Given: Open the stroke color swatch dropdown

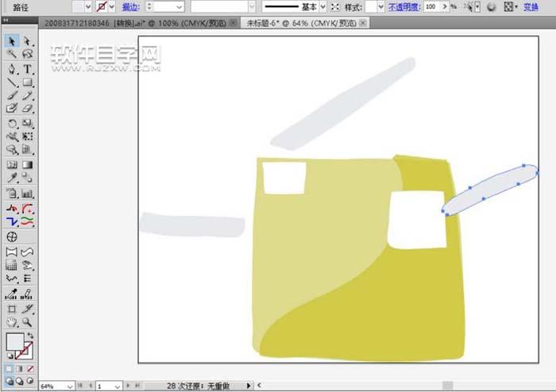Looking at the screenshot, I should tap(110, 6).
